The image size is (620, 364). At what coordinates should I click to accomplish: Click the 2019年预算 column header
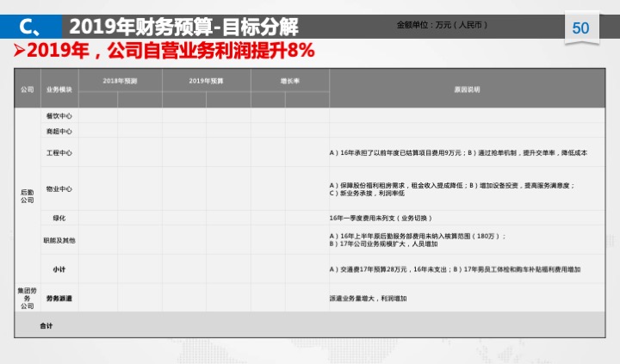pos(206,81)
